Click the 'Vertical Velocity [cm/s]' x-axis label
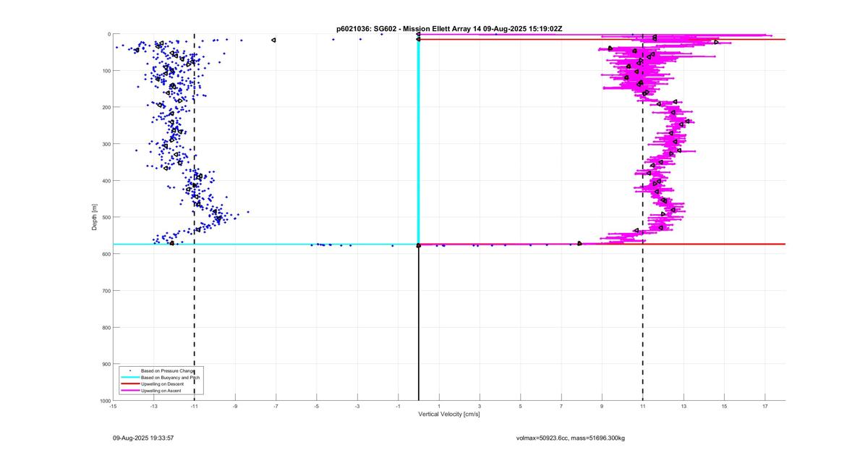The width and height of the screenshot is (868, 450). (449, 414)
